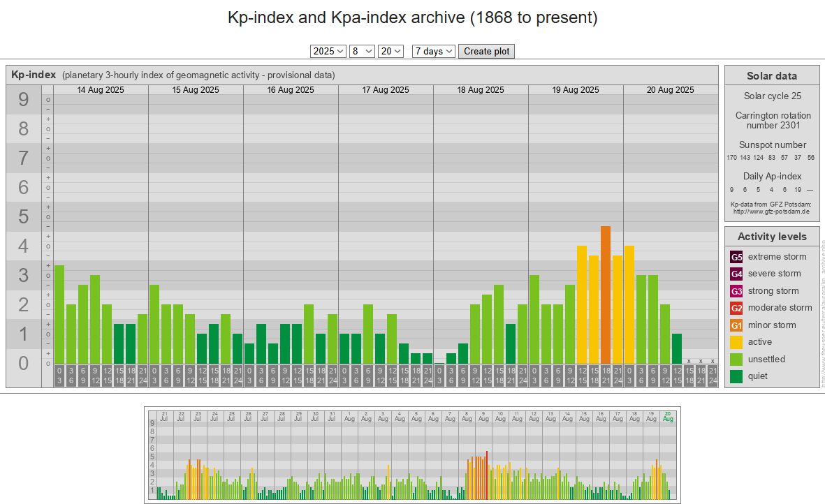Click the Ap-index value 19
The height and width of the screenshot is (504, 825).
click(798, 190)
